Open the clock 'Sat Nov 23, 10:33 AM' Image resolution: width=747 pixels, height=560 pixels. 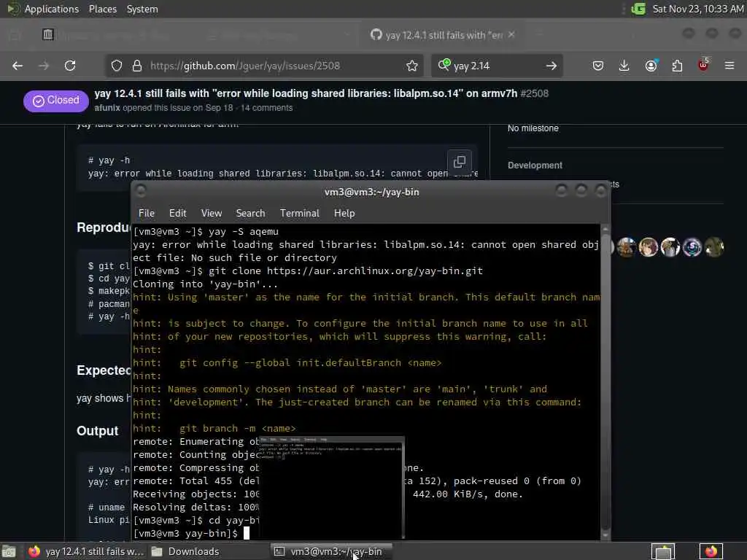tap(698, 9)
